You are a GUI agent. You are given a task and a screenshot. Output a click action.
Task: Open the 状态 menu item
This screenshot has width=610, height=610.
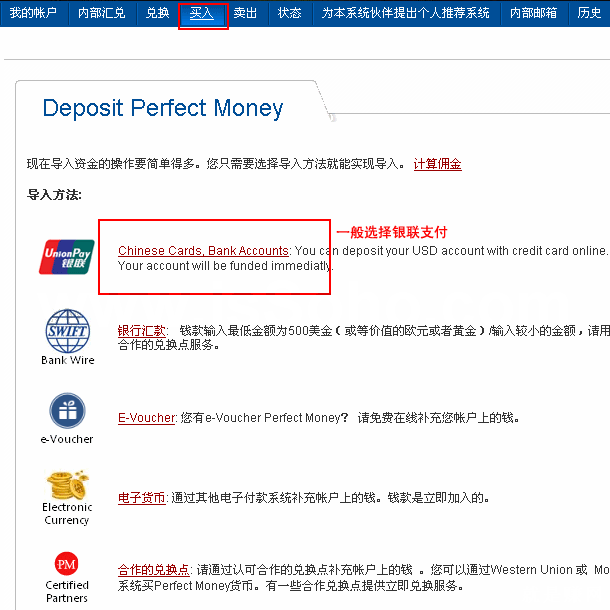coord(289,13)
